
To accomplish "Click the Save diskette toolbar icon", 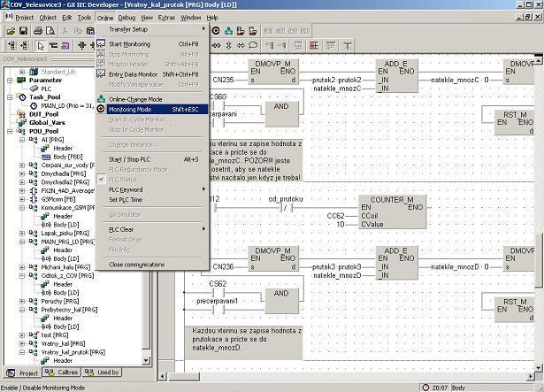I will coord(23,31).
